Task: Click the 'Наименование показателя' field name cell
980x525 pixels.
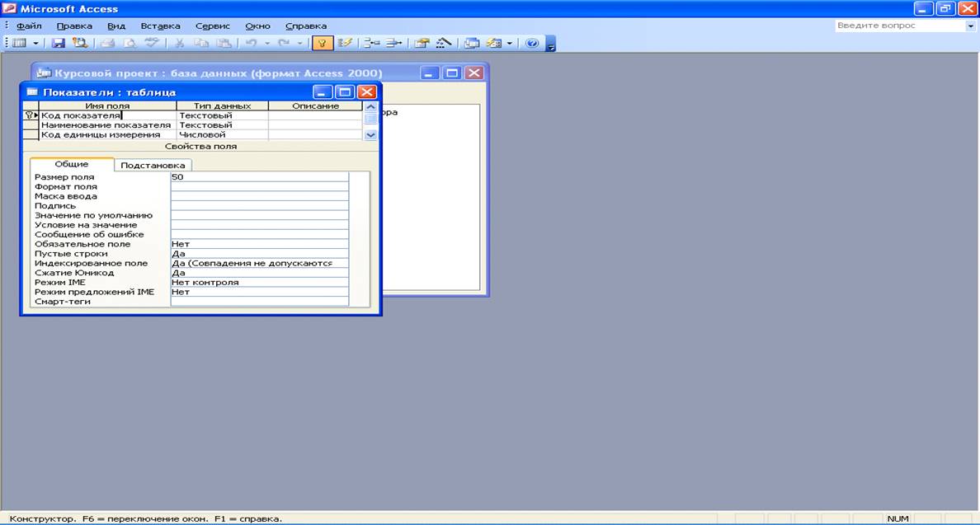Action: pos(107,124)
